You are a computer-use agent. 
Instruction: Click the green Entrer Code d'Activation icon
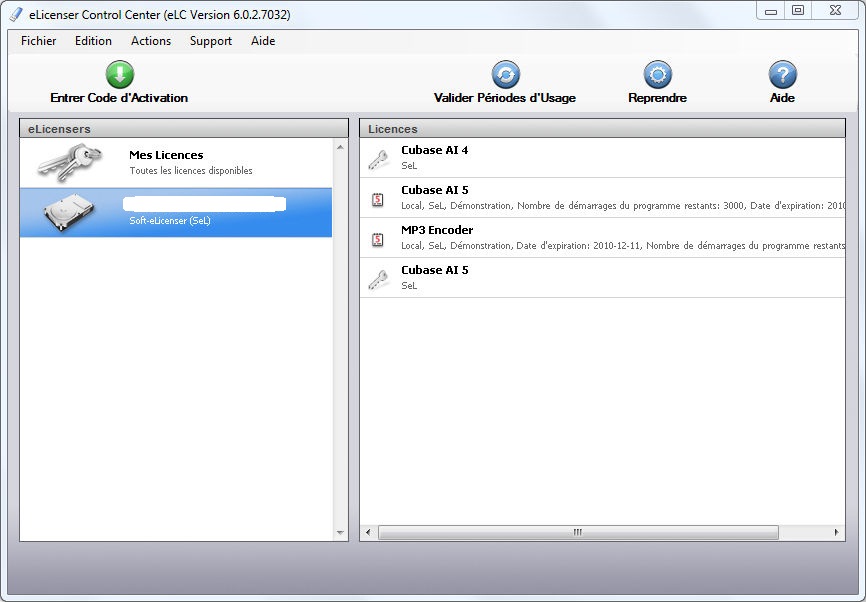coord(120,75)
